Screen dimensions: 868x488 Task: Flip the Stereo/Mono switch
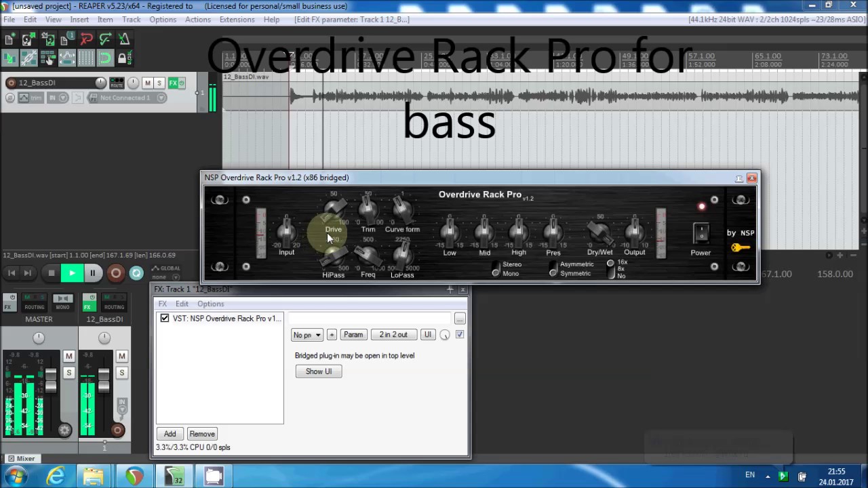click(x=496, y=268)
